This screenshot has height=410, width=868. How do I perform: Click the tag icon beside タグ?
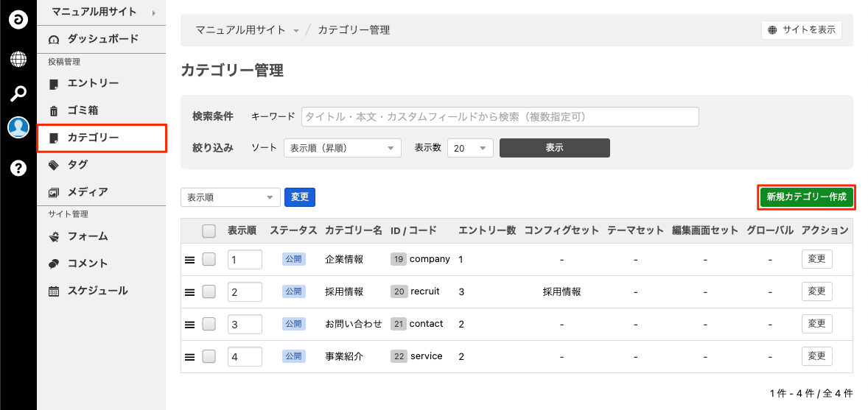53,165
